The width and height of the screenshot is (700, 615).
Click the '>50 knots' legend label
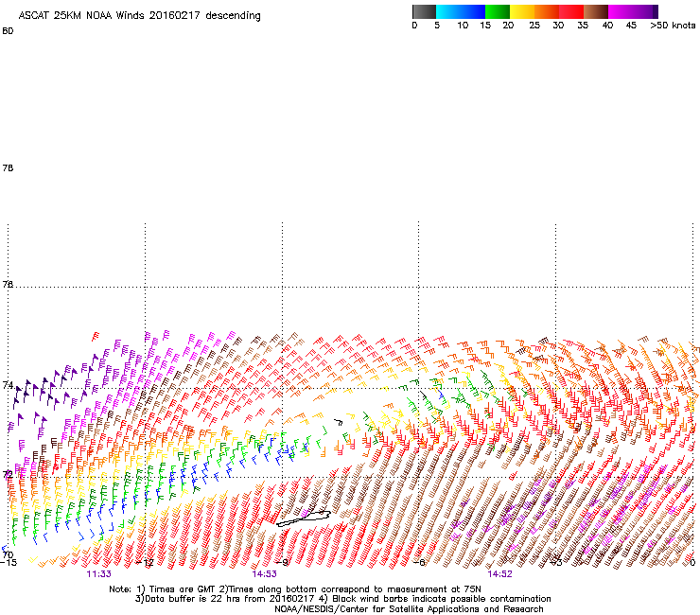coord(673,26)
